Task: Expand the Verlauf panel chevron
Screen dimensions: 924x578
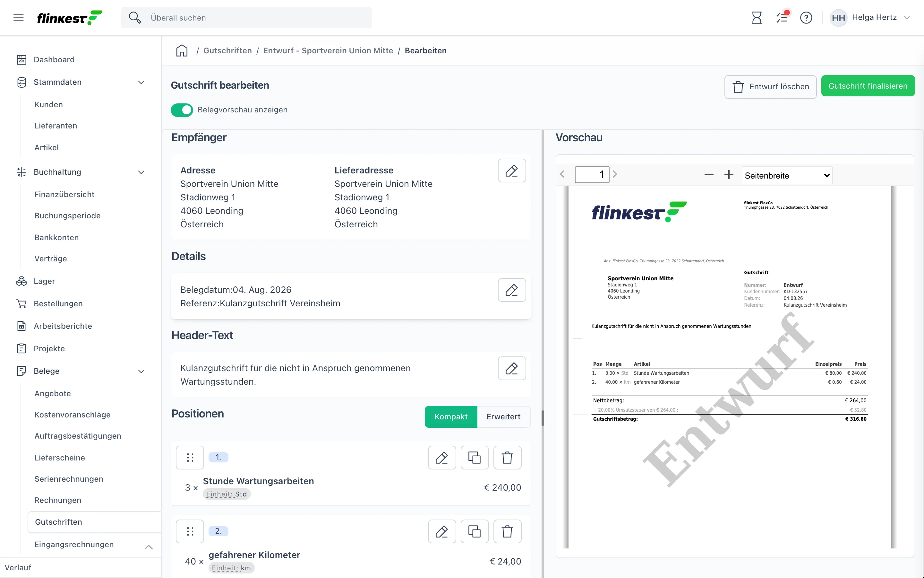Action: [149, 547]
